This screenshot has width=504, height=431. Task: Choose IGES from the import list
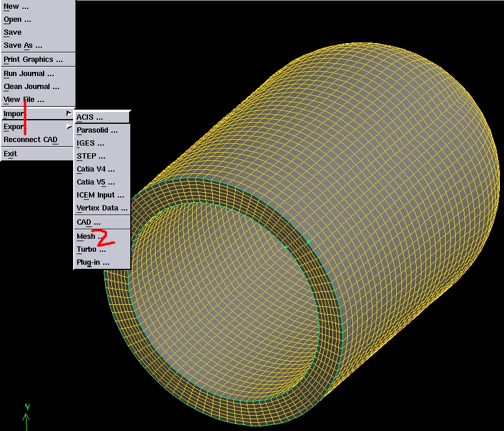pos(90,143)
